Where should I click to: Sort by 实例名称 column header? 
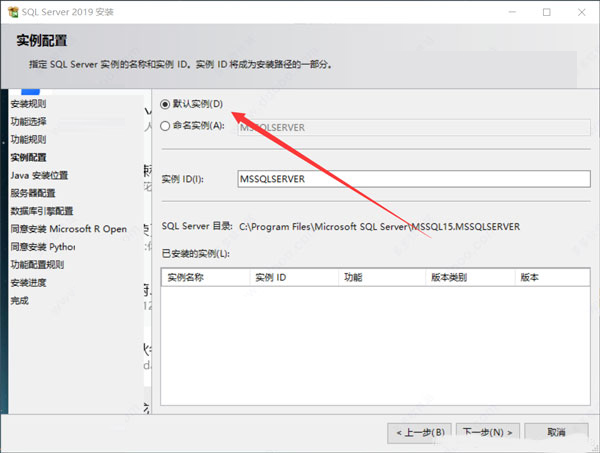coord(205,277)
